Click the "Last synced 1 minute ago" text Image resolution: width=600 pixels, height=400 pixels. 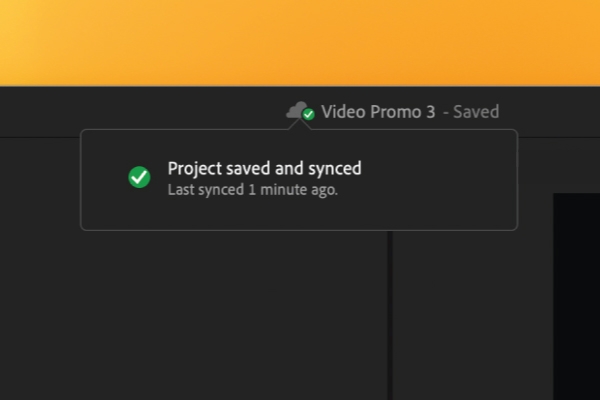coord(253,189)
